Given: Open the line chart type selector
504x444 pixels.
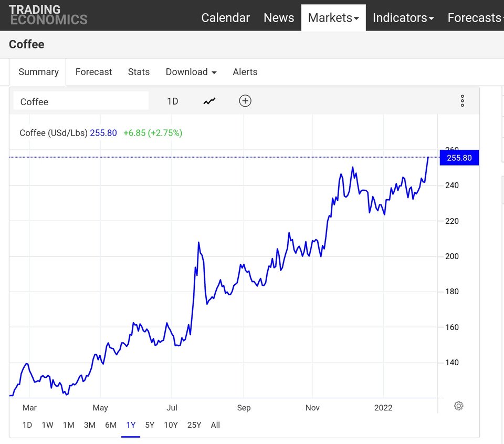Looking at the screenshot, I should (209, 101).
